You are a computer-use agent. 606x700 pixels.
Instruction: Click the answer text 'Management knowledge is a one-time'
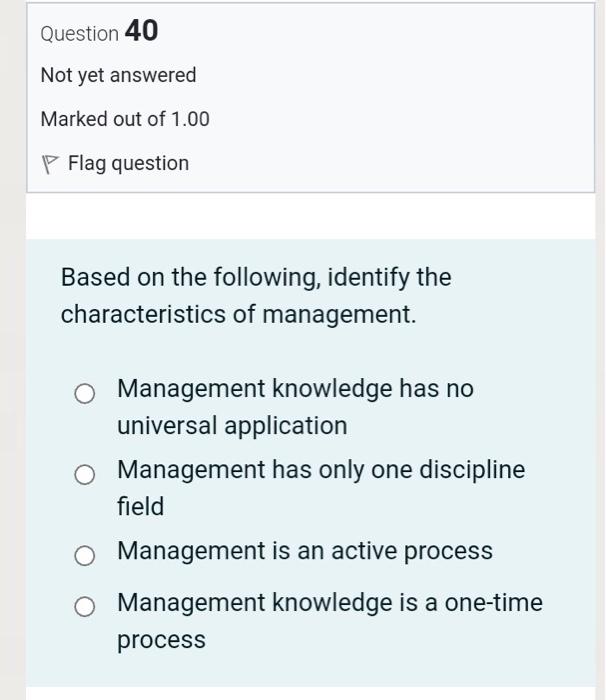329,603
